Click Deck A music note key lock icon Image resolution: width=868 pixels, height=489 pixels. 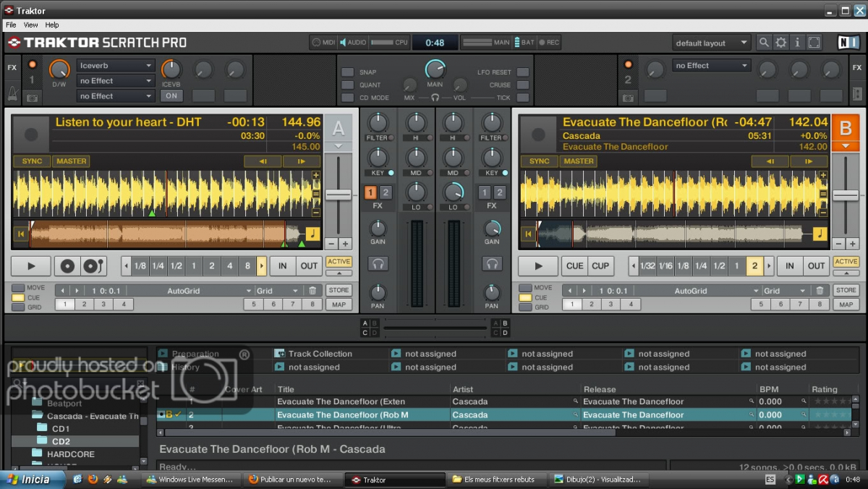point(313,234)
